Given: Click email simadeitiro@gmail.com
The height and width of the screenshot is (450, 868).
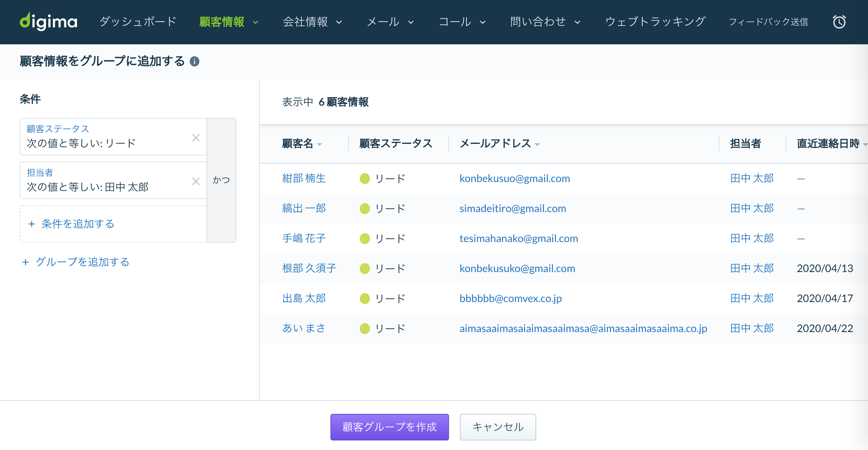Looking at the screenshot, I should [x=513, y=208].
